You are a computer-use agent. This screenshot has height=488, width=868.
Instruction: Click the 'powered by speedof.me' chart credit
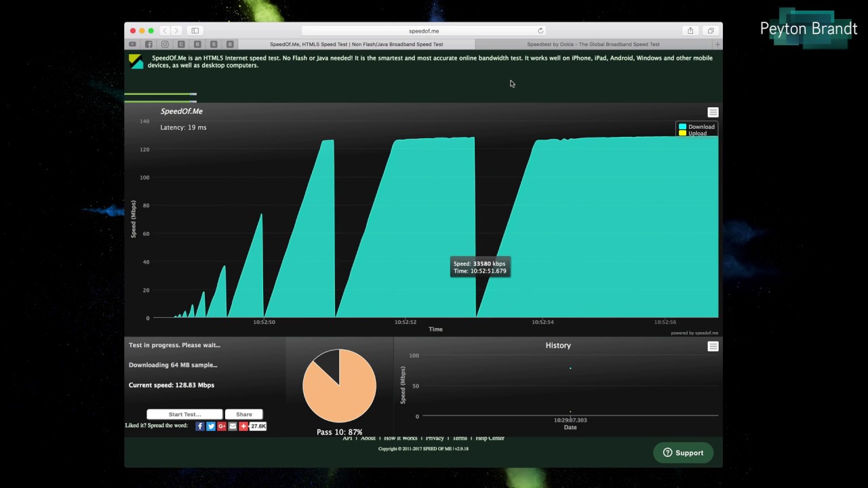click(694, 333)
